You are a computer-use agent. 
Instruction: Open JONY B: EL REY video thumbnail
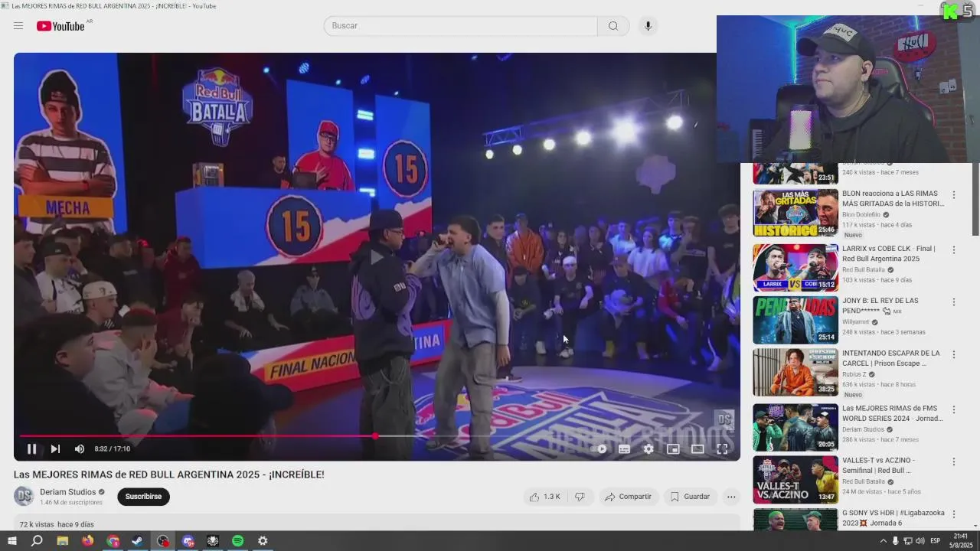(x=795, y=321)
